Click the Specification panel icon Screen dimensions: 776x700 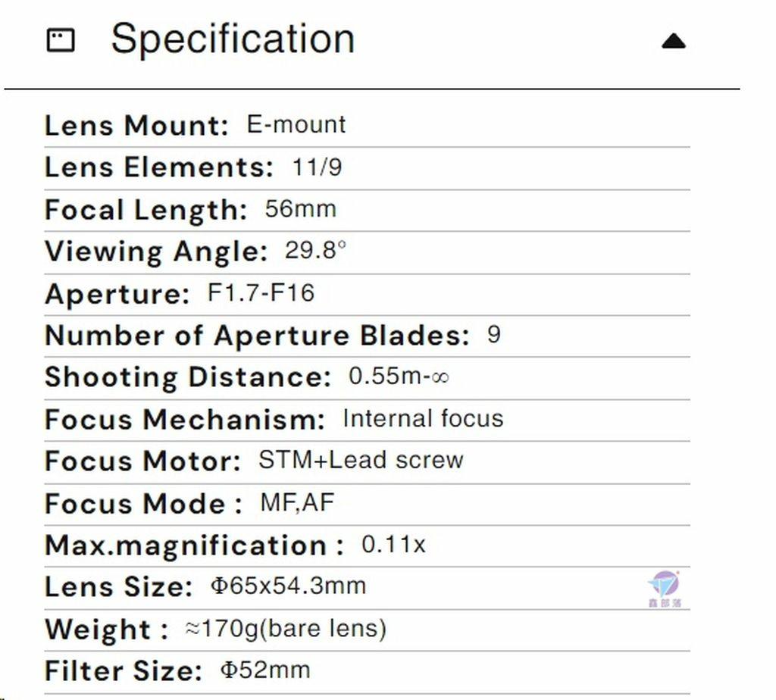point(61,40)
